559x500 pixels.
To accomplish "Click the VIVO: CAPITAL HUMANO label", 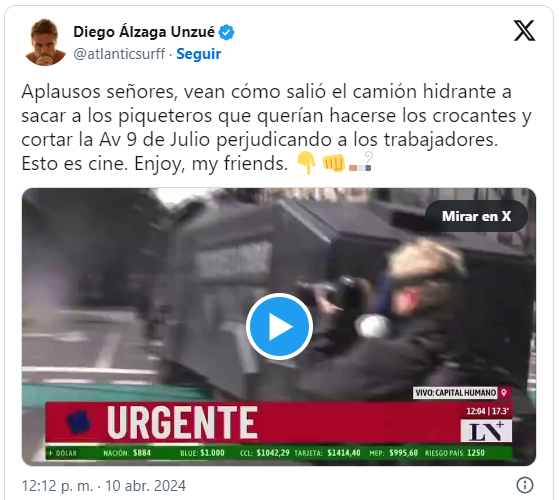I will [456, 393].
